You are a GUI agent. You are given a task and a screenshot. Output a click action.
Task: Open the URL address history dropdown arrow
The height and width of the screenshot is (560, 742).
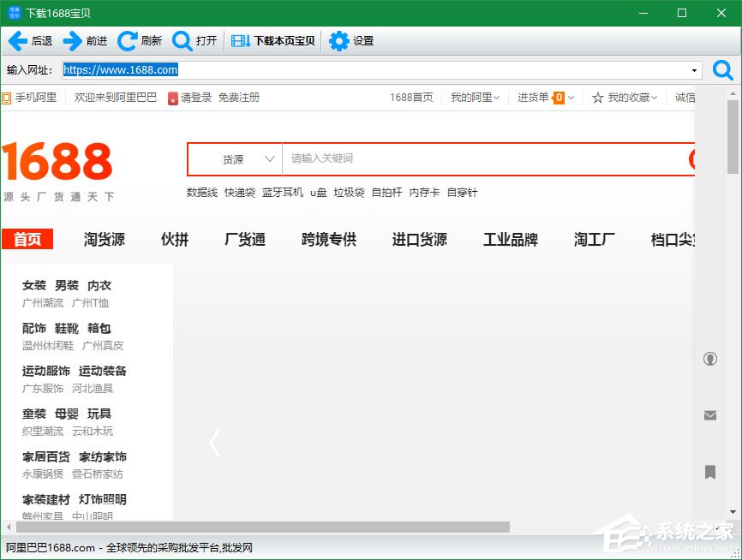694,70
